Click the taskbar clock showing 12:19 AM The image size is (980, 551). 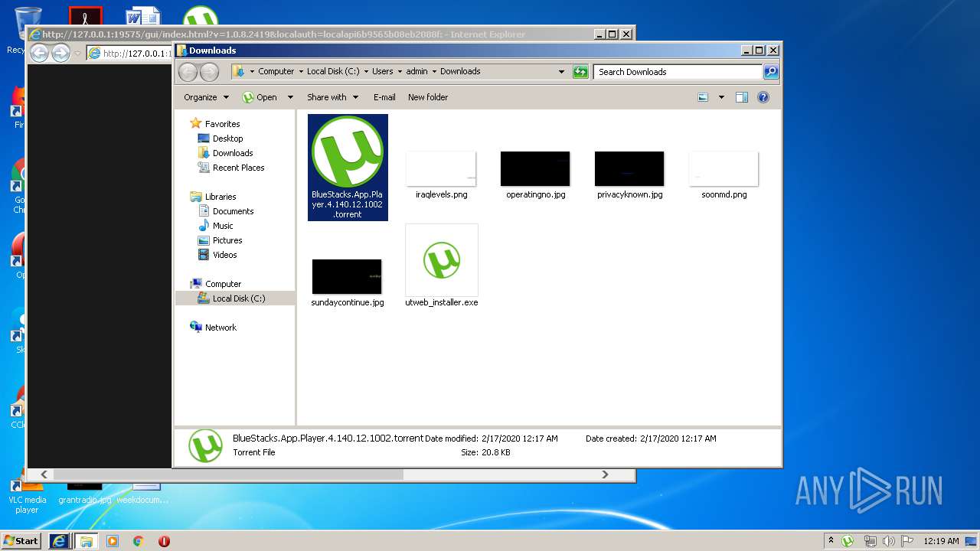click(940, 541)
